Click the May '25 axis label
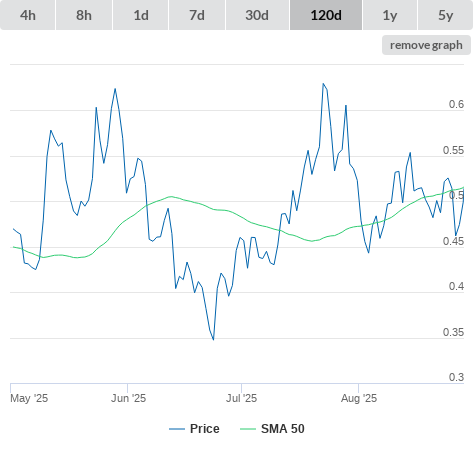Screen dimensions: 474x455 pyautogui.click(x=29, y=398)
